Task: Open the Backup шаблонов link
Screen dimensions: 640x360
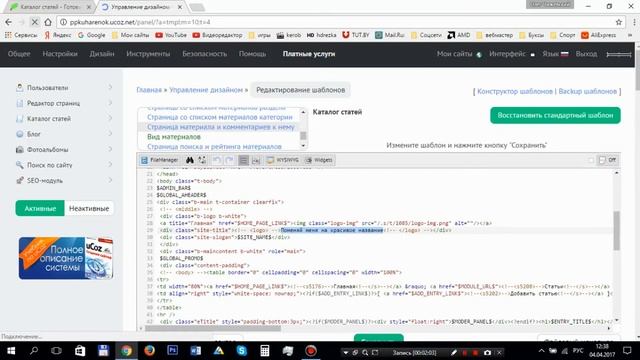Action: [x=587, y=91]
